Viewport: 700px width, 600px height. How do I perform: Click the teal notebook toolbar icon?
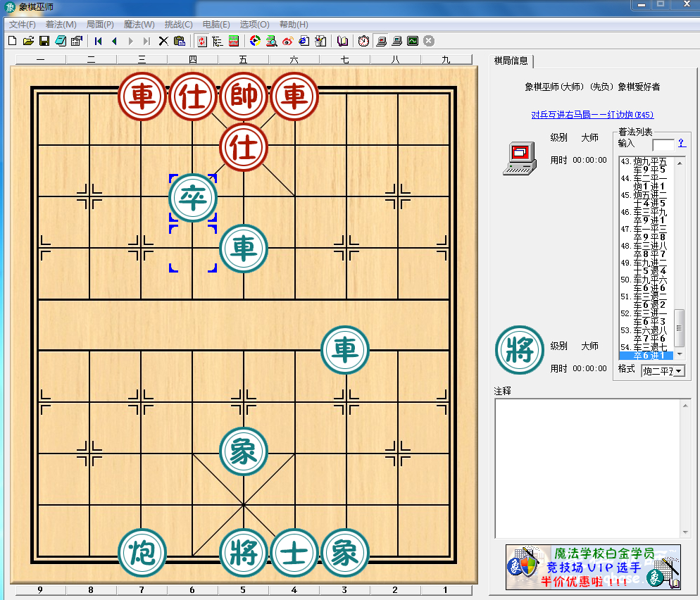[61, 41]
